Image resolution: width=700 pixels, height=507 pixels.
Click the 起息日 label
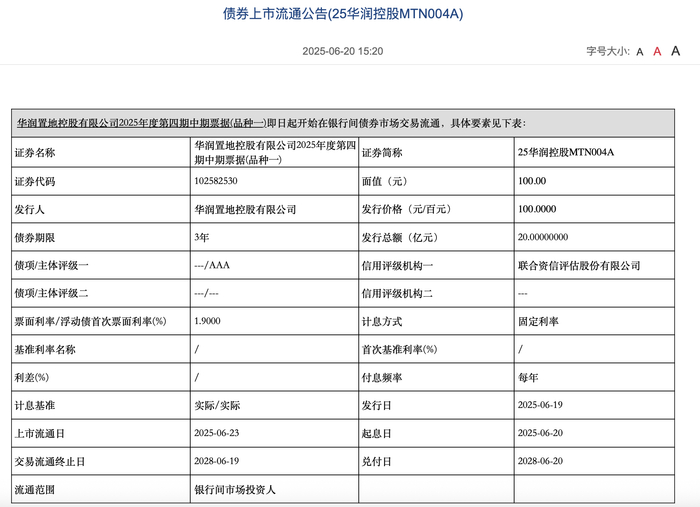tap(376, 433)
